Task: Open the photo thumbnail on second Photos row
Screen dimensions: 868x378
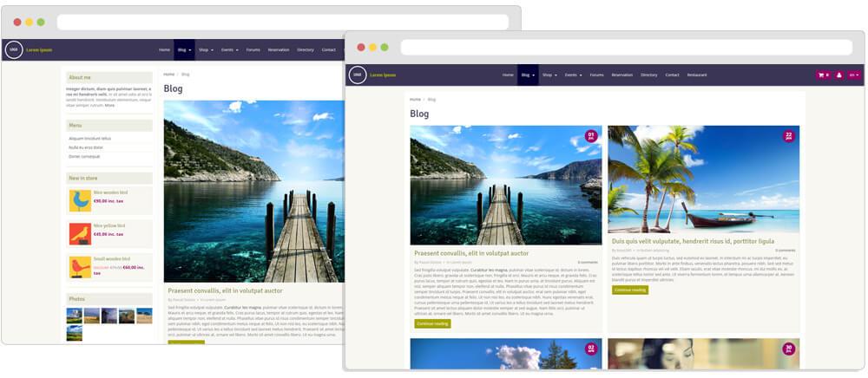Action: 74,333
